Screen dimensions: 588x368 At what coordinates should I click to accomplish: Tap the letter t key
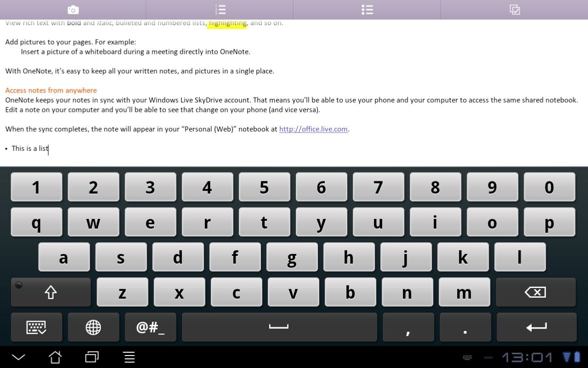(x=264, y=222)
